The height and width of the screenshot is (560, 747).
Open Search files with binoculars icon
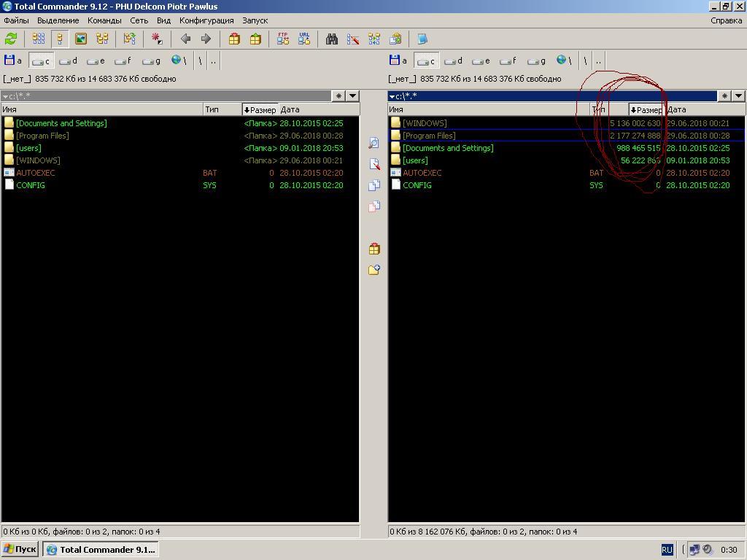(332, 39)
